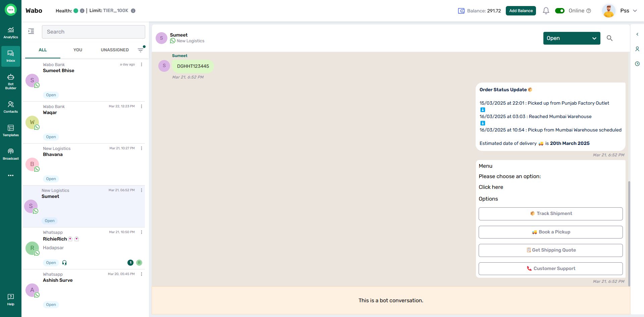
Task: Click the conversation Search input field
Action: [x=93, y=32]
